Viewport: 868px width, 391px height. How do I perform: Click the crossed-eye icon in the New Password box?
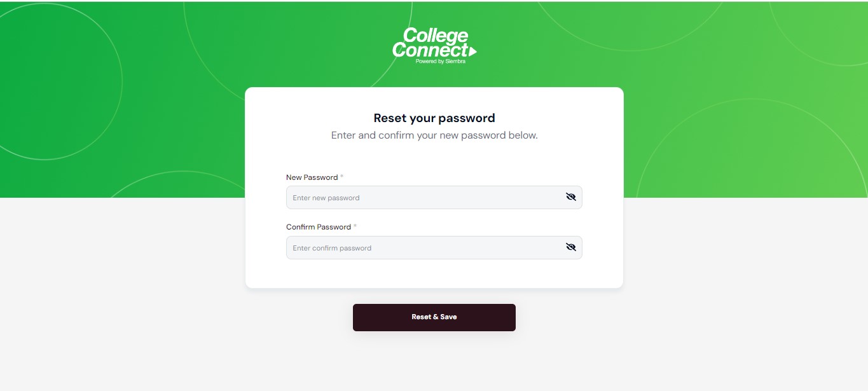[x=570, y=197]
